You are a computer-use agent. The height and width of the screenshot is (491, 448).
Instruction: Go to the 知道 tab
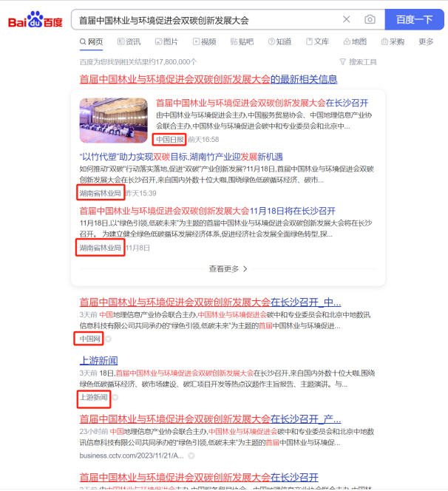(279, 41)
